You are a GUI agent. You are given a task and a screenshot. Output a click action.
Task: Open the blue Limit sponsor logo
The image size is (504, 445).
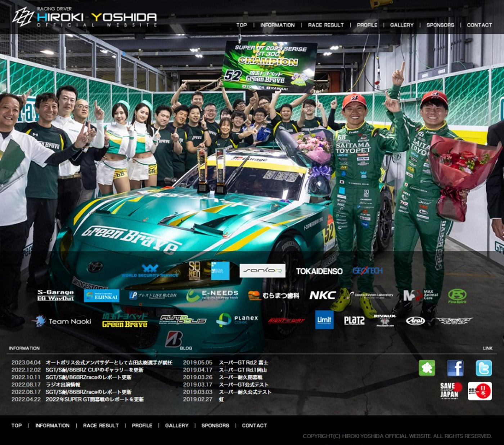(324, 320)
